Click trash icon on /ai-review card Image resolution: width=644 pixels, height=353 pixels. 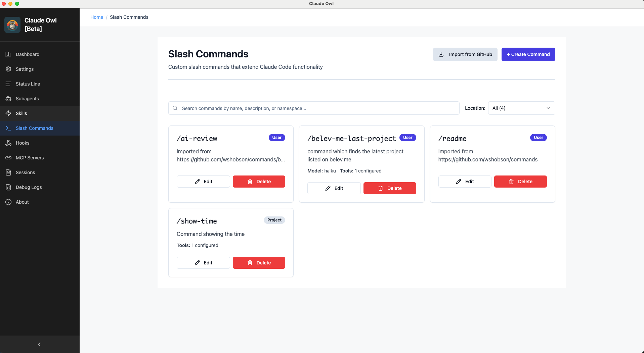[x=250, y=182]
